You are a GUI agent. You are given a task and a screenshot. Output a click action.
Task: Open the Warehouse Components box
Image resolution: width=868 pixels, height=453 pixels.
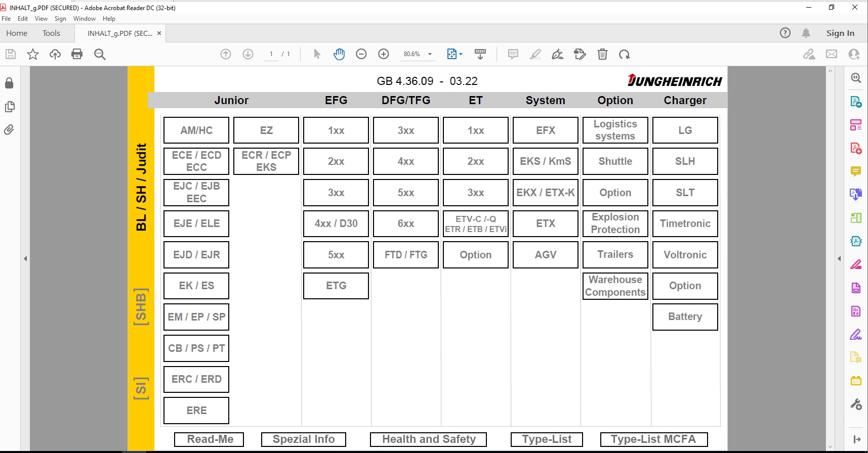pos(615,286)
